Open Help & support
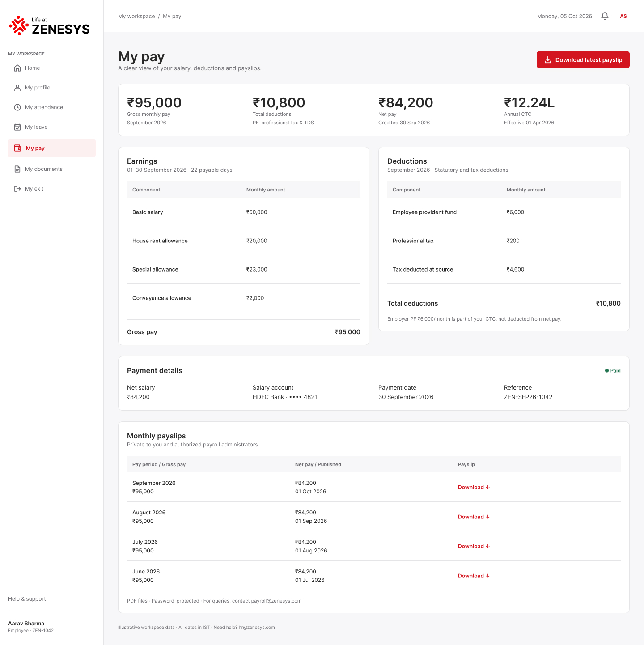Viewport: 644px width, 645px height. click(27, 599)
